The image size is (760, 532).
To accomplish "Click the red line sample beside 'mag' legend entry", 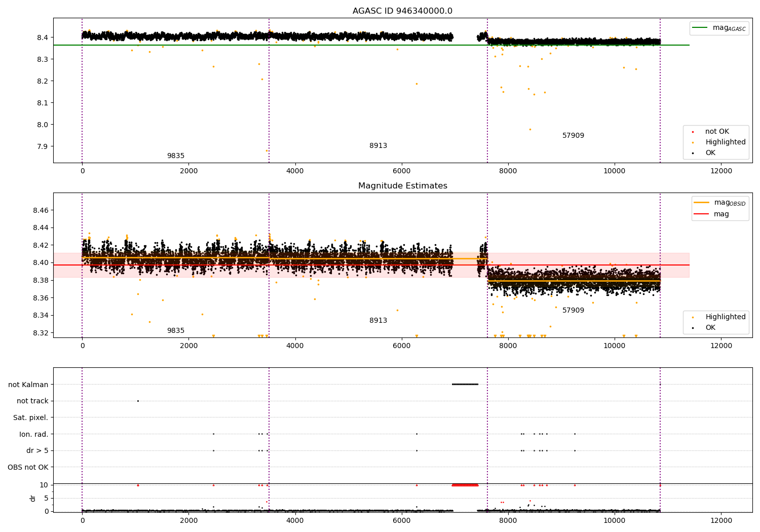I will pyautogui.click(x=702, y=214).
